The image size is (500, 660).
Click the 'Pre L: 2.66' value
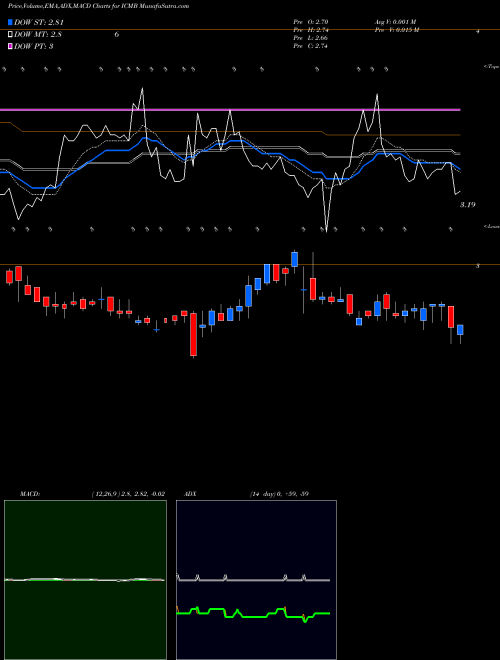(311, 38)
